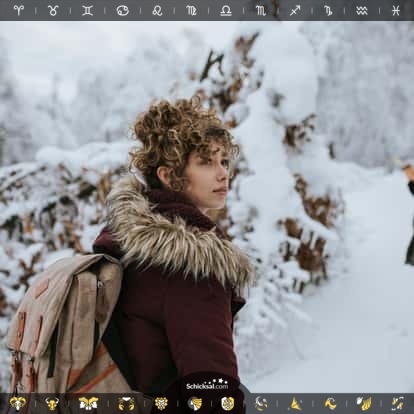Open the Pisces glyph in top bar
414x414 pixels.
(x=396, y=10)
